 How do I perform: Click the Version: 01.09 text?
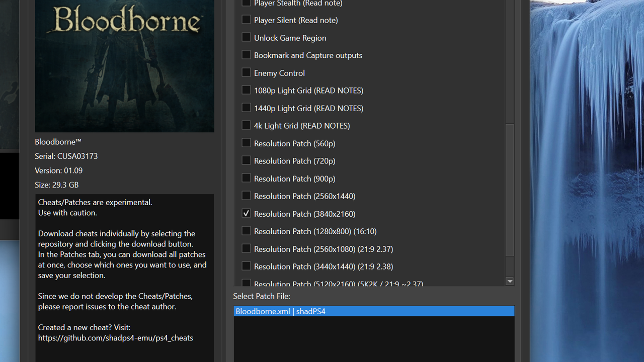58,170
